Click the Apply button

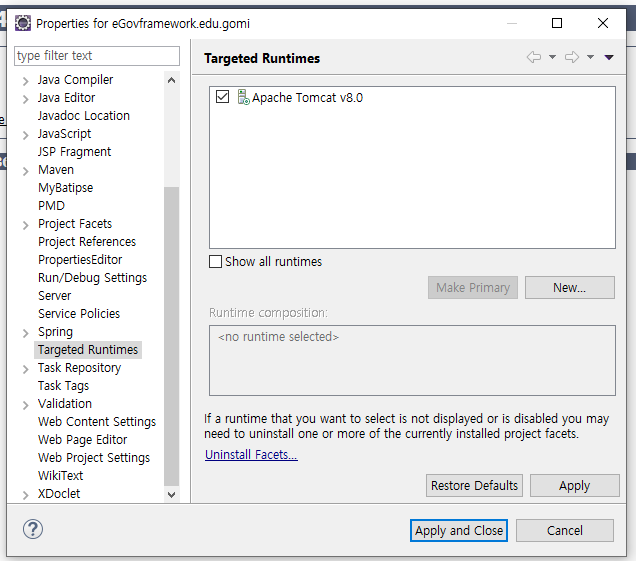click(x=574, y=486)
